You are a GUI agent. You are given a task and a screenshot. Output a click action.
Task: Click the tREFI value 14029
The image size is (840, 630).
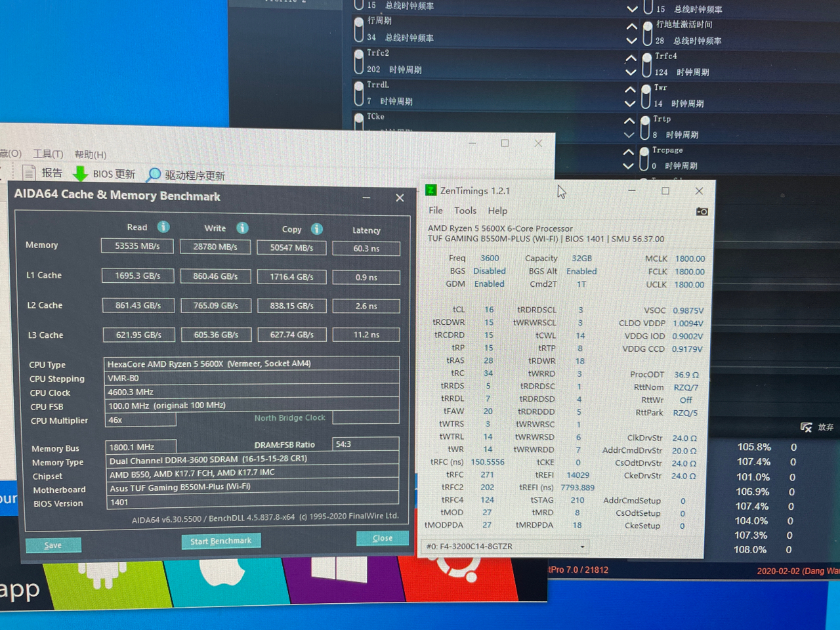pos(577,474)
